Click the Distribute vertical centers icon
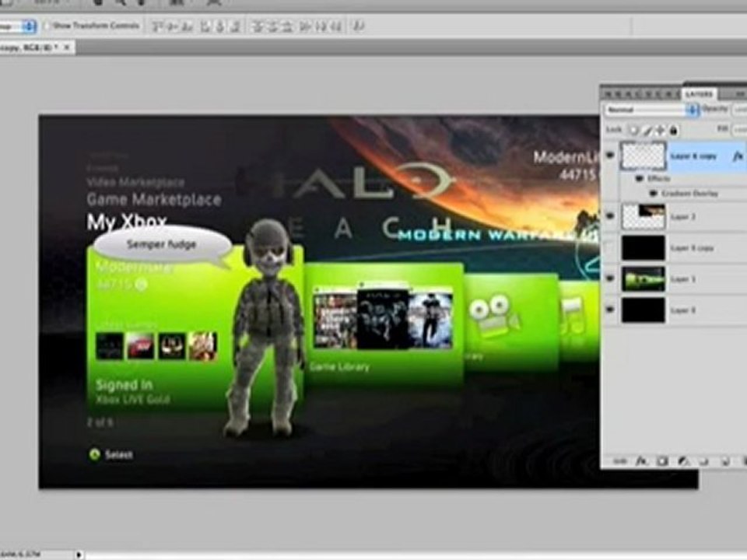The image size is (747, 560). [272, 26]
